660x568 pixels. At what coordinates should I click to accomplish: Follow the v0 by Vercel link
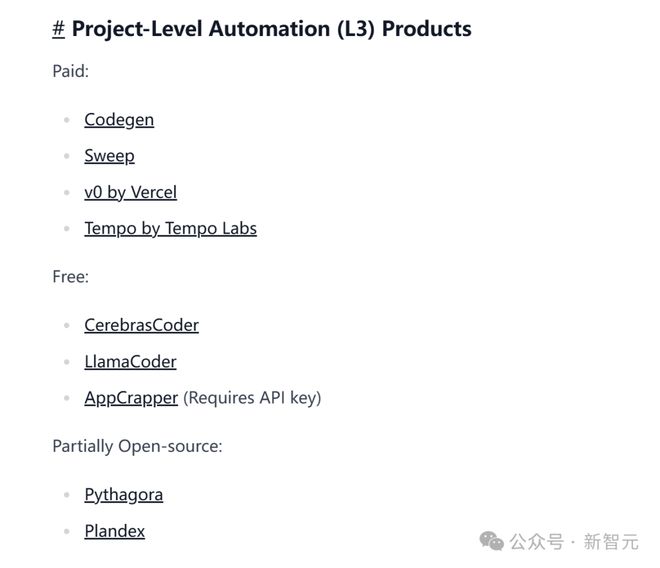(130, 192)
